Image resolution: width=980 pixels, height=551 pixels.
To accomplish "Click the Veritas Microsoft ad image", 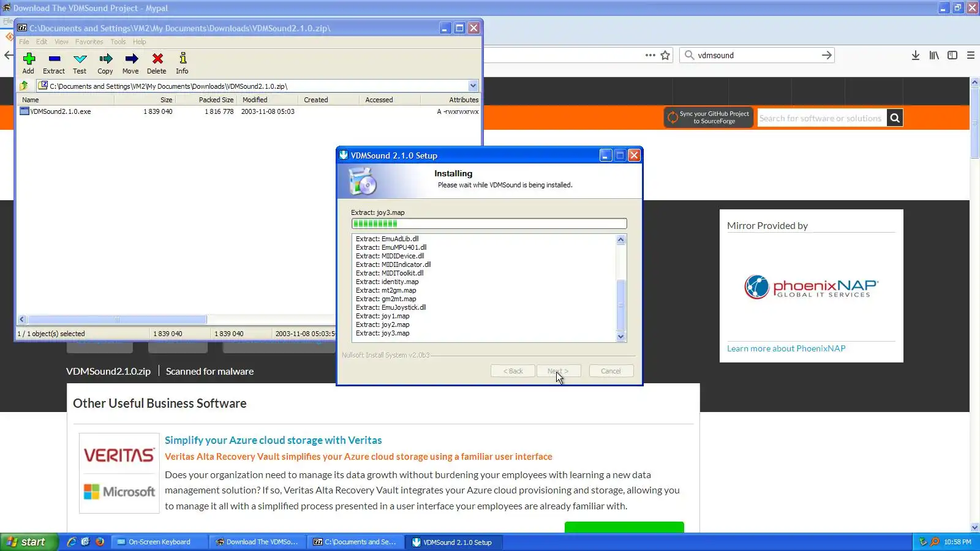I will 119,473.
